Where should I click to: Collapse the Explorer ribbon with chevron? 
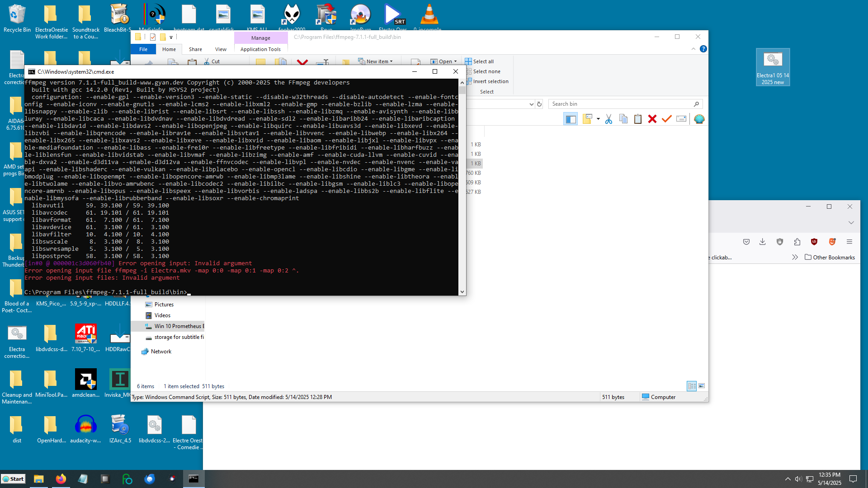[693, 49]
